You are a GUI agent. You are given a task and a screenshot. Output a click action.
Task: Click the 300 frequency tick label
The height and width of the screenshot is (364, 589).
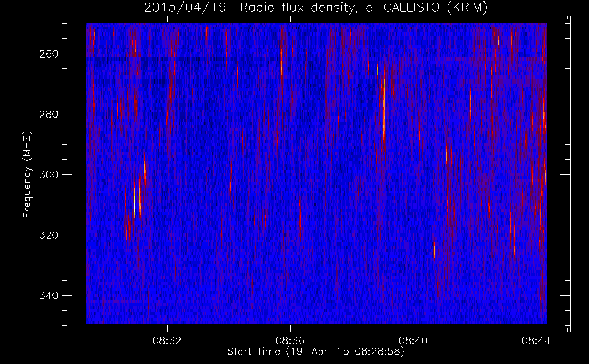click(48, 175)
